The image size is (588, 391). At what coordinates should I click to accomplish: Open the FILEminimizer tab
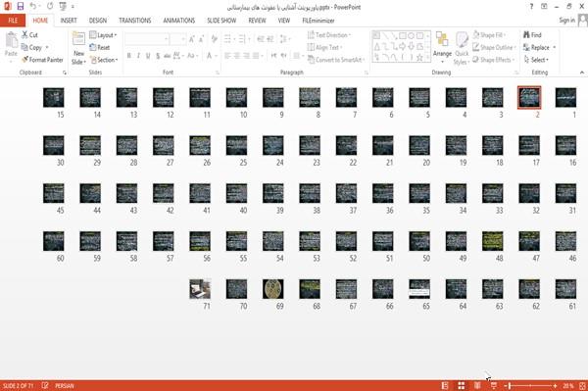click(318, 21)
